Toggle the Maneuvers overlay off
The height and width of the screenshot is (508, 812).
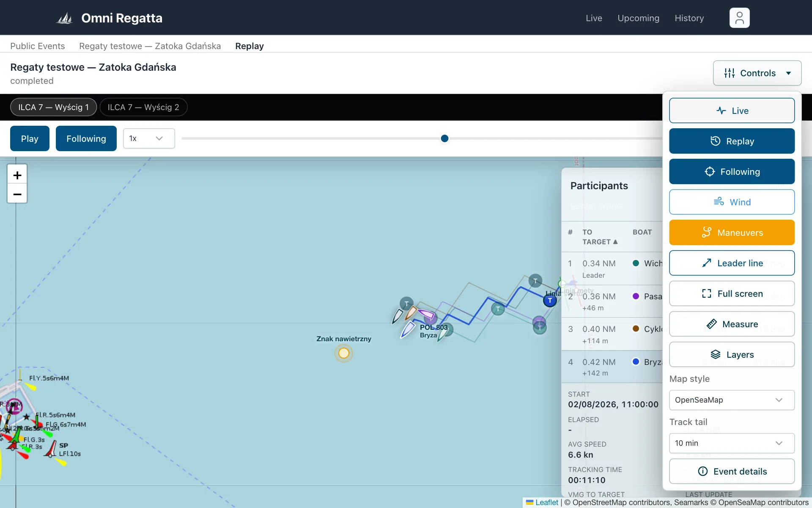(732, 232)
